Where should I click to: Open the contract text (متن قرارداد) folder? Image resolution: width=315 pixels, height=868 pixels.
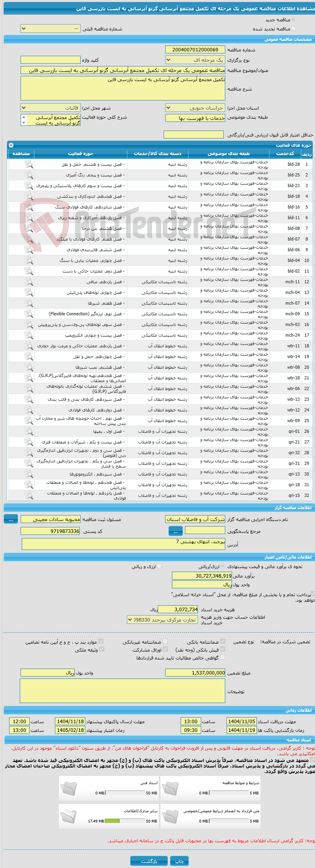tap(170, 816)
